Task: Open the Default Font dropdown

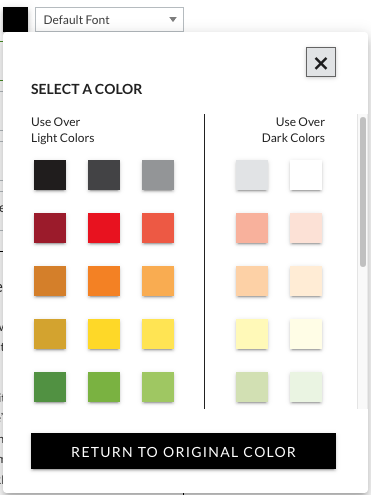Action: pos(109,20)
